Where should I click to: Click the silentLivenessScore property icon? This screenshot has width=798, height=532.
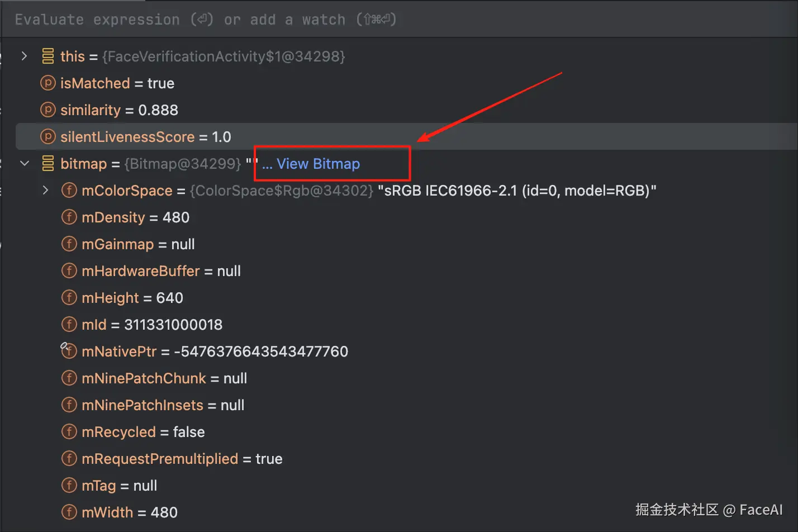pos(48,137)
